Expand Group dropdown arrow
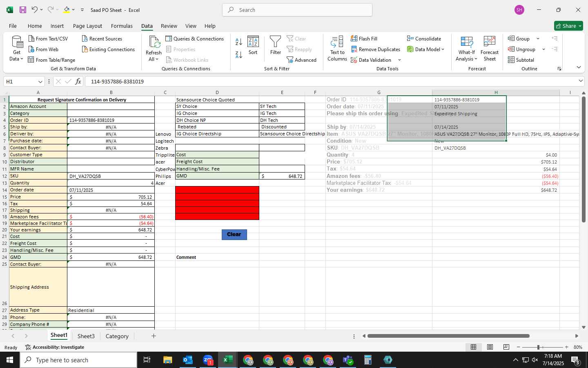The image size is (588, 368). tap(538, 38)
